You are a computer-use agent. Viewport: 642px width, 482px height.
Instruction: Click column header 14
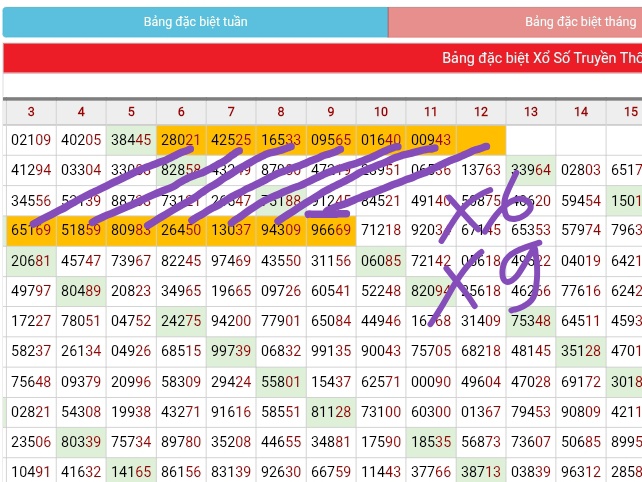(580, 112)
